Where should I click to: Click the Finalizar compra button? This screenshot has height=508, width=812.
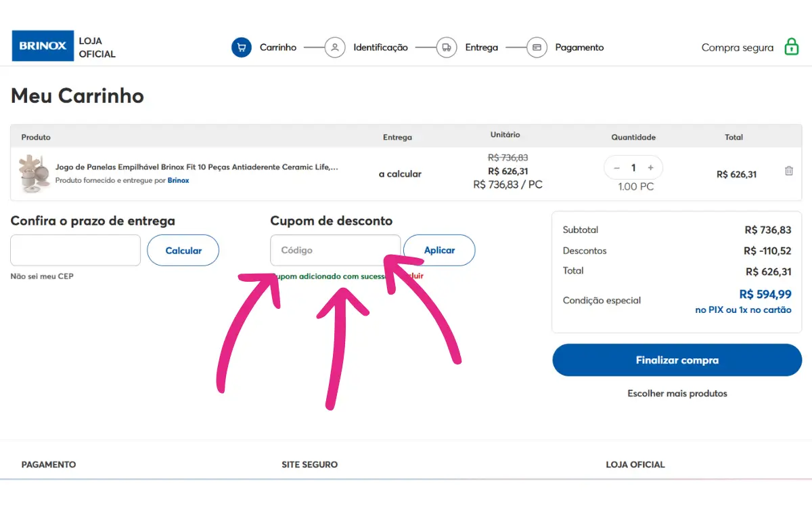pyautogui.click(x=677, y=360)
